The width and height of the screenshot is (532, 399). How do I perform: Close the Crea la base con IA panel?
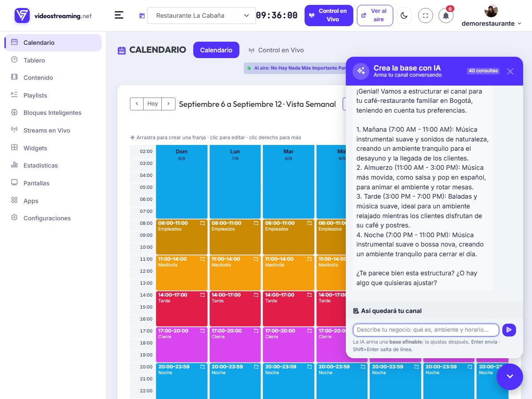(510, 71)
